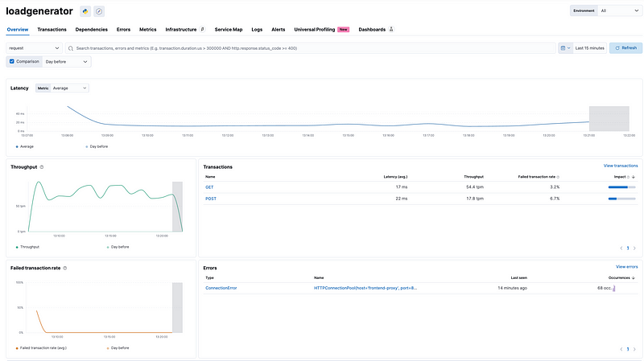Open the latency Metric 'Average' dropdown
644x361 pixels.
pyautogui.click(x=69, y=88)
